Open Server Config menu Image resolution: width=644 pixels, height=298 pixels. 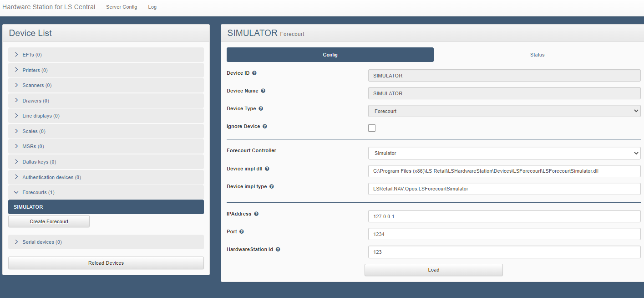point(122,7)
